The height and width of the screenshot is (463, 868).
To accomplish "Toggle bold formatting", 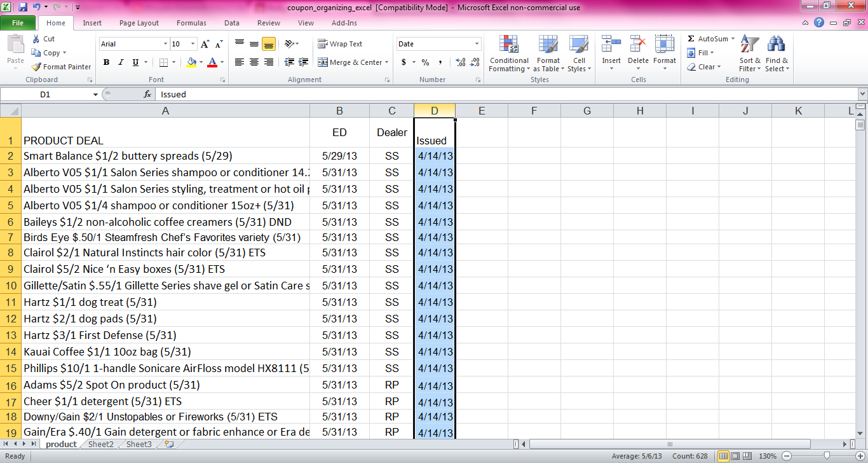I will 106,62.
